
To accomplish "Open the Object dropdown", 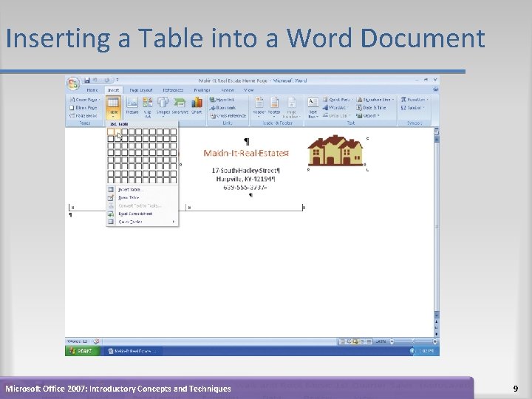I will (x=368, y=116).
